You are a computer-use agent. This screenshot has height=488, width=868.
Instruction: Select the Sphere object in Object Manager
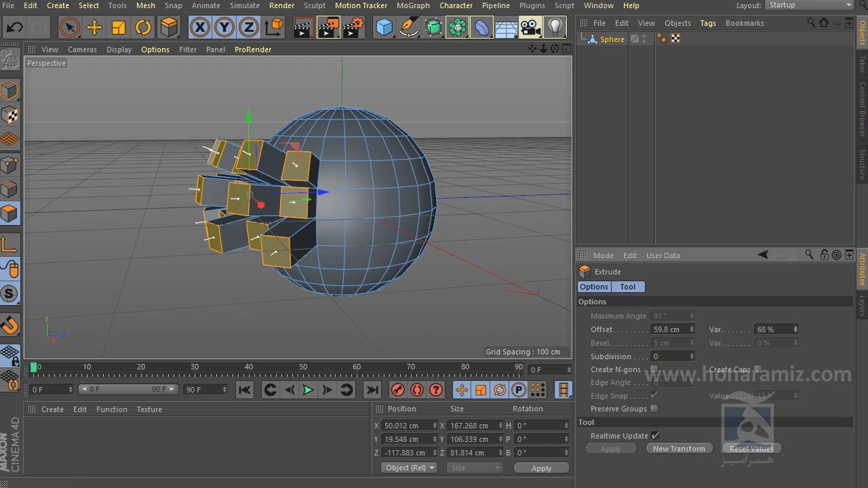pyautogui.click(x=612, y=39)
